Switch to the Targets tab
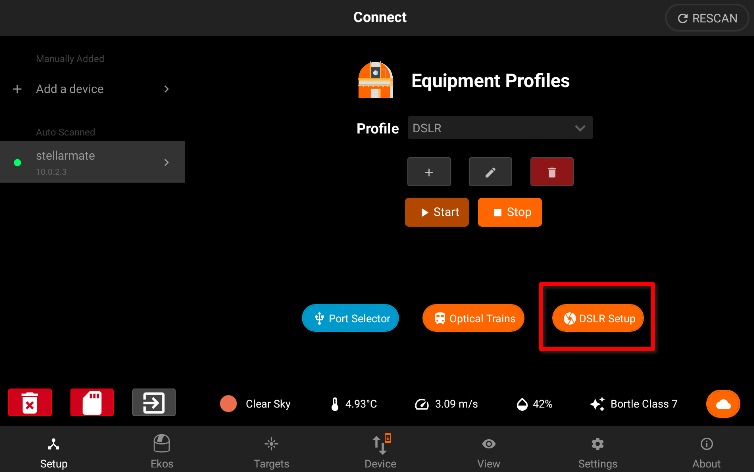The width and height of the screenshot is (754, 472). [271, 453]
